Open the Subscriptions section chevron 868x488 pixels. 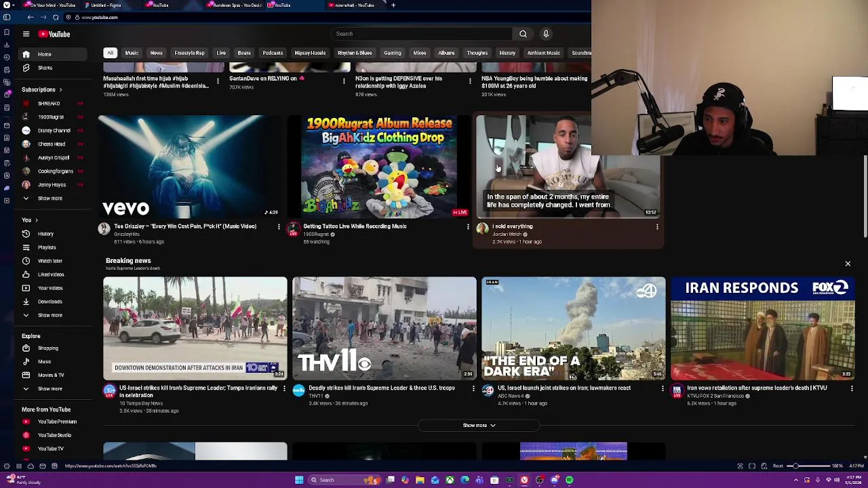click(x=60, y=89)
